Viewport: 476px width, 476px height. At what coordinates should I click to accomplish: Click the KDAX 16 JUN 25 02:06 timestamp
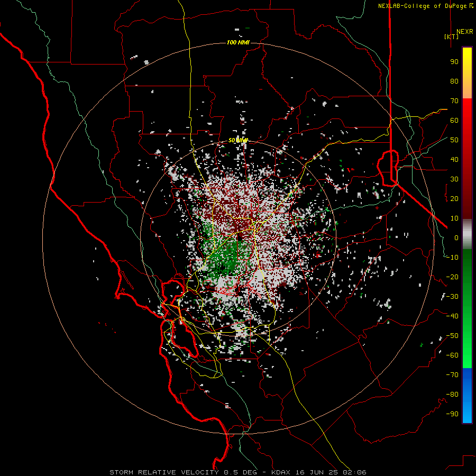[319, 472]
